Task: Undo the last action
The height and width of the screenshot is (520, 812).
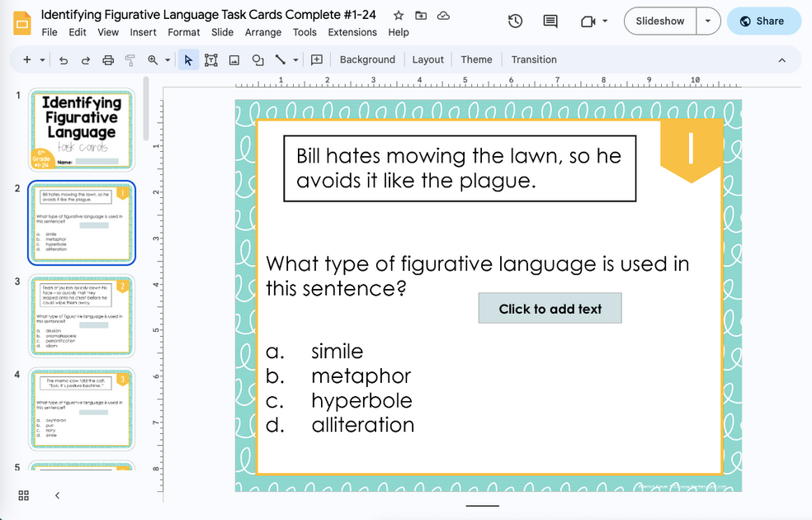Action: click(63, 59)
